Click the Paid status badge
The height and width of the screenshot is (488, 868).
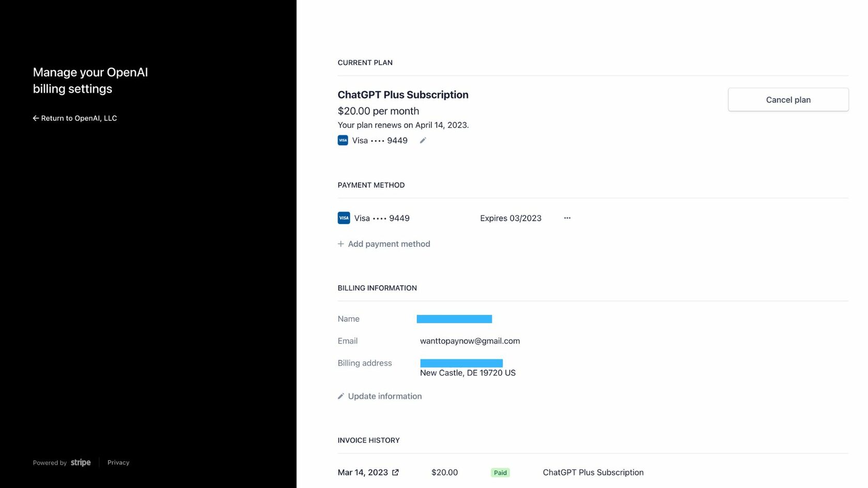tap(500, 473)
